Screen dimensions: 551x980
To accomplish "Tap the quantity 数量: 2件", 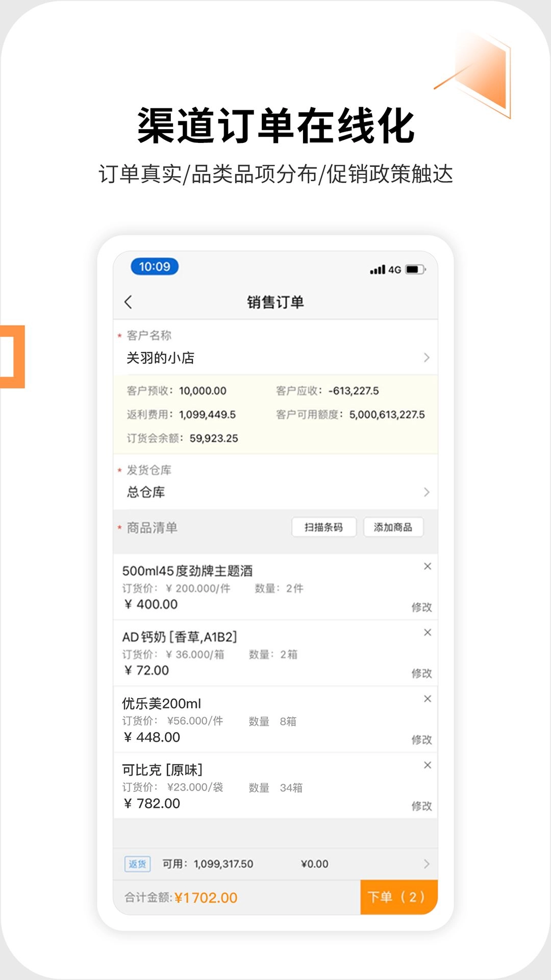I will click(x=279, y=589).
